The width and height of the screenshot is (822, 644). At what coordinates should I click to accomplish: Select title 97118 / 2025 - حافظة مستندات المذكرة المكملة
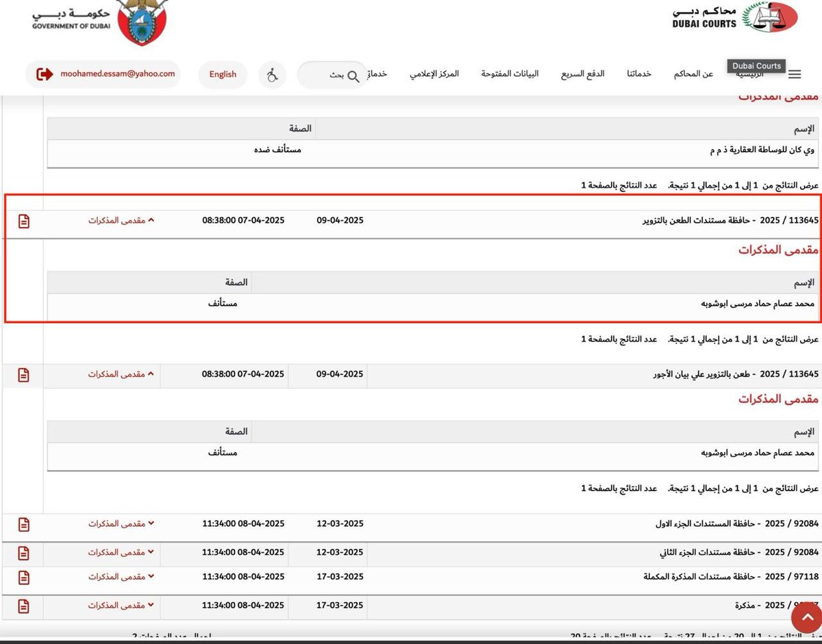click(x=731, y=578)
